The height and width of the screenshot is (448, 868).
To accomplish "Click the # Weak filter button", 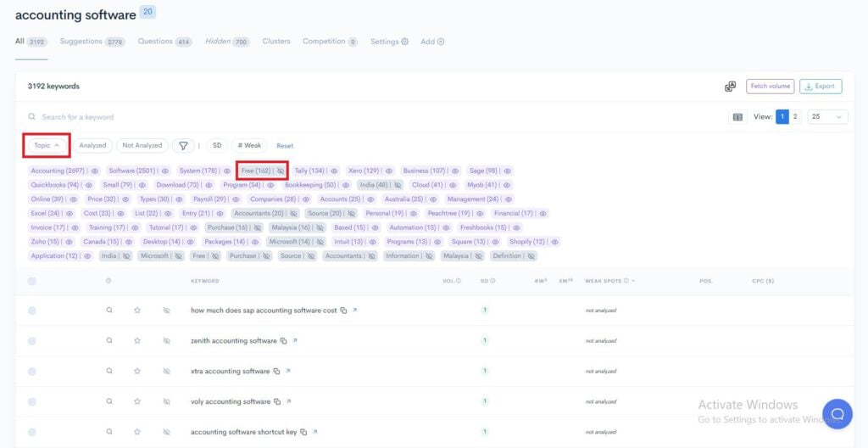I will pos(249,145).
